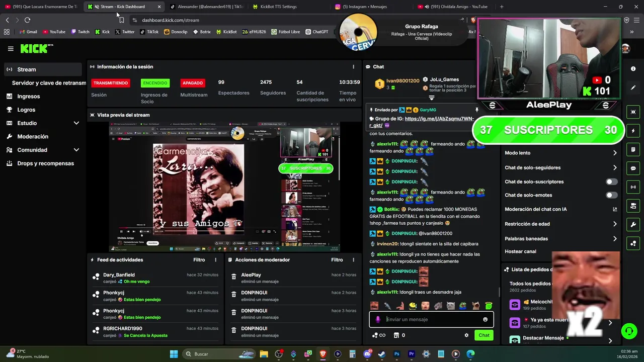Viewport: 644px width, 362px height.
Task: Expand the top gifters leaderboard arrow
Action: [x=431, y=98]
